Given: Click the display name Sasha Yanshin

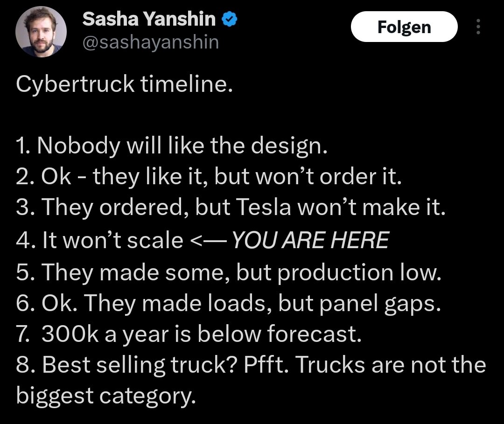Looking at the screenshot, I should 149,19.
